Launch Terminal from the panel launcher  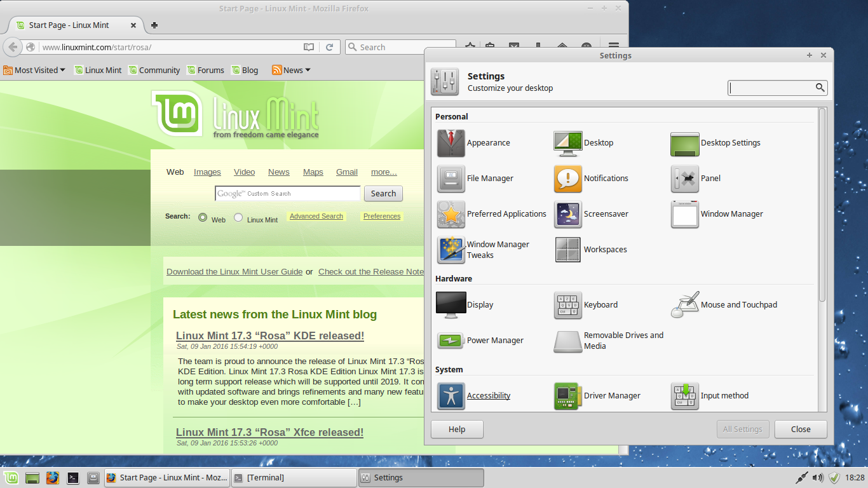point(73,477)
